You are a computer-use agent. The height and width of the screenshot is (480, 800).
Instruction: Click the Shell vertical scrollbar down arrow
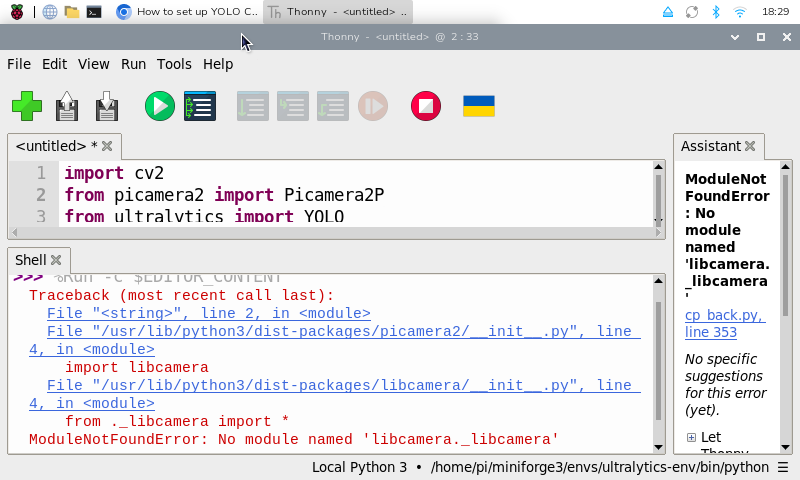click(658, 447)
